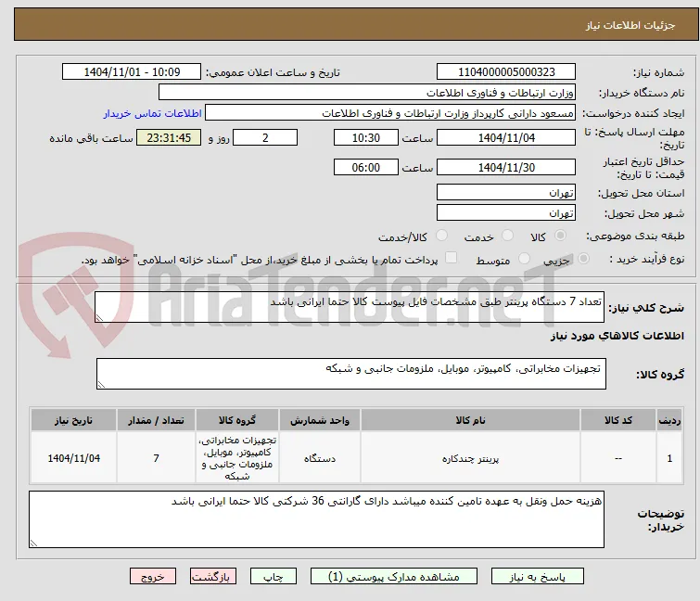
Task: Click the ردیف column header
Action: click(x=669, y=420)
